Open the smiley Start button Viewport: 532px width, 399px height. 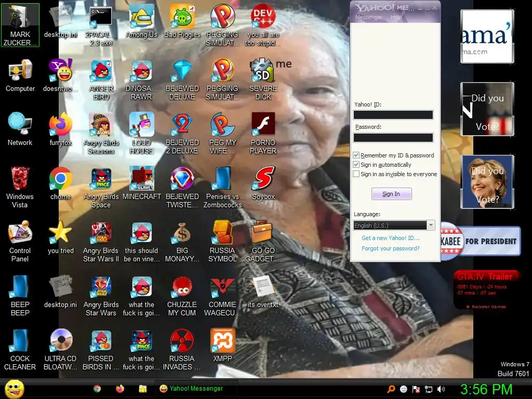[15, 389]
